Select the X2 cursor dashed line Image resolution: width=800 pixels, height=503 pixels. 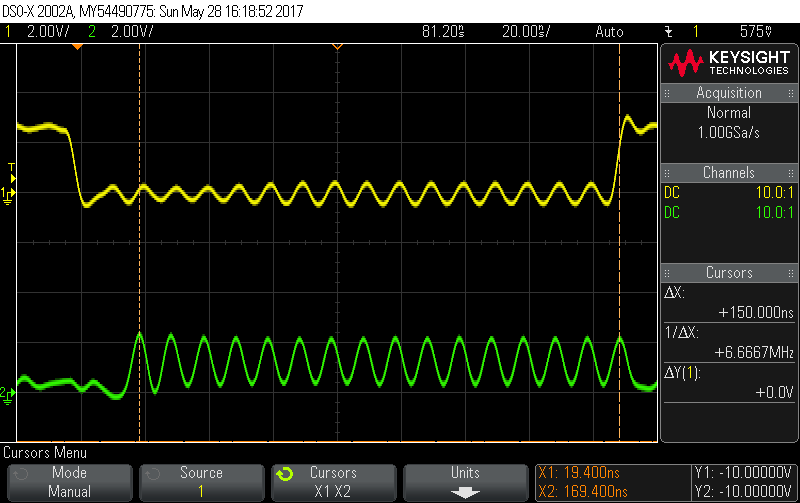(619, 242)
